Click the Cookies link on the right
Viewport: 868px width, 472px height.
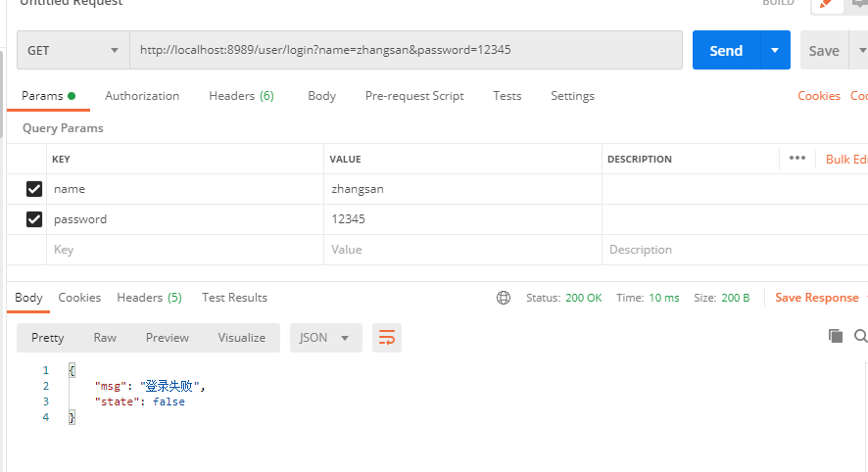[819, 96]
